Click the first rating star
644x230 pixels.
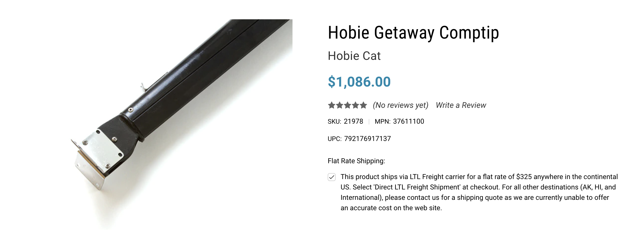pos(331,105)
